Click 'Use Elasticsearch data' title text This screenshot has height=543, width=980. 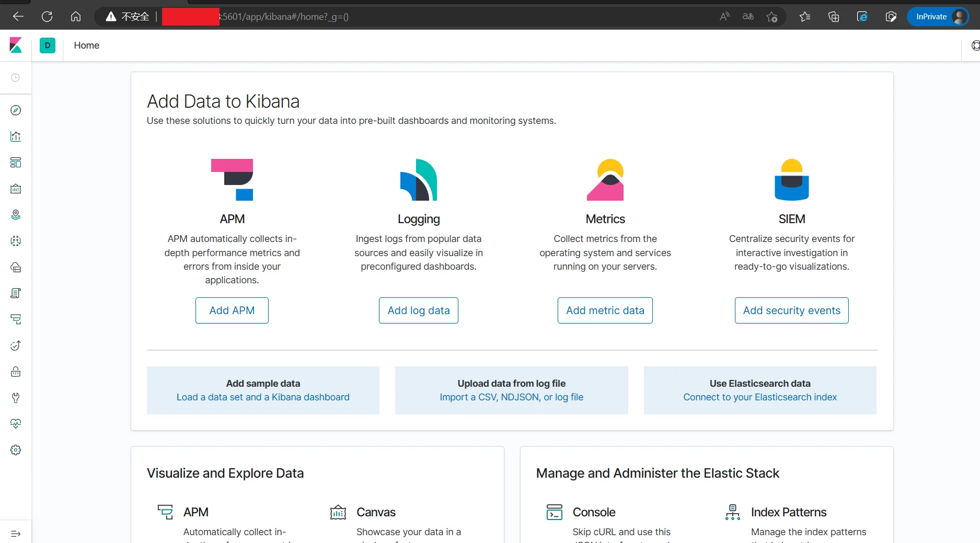pyautogui.click(x=760, y=384)
